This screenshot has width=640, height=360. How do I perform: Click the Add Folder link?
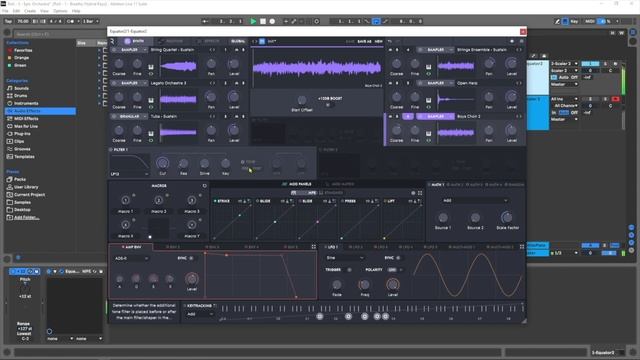coord(27,218)
